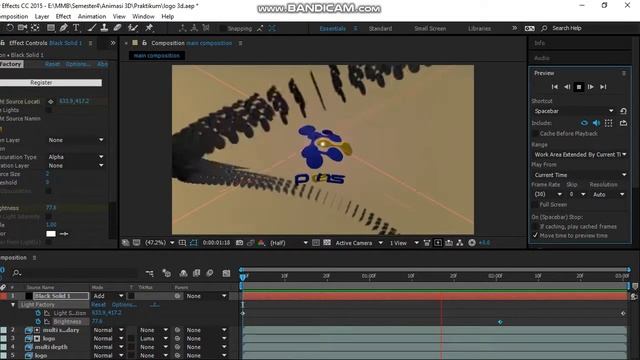The height and width of the screenshot is (360, 640).
Task: Uncheck Move time to preview time
Action: click(x=536, y=236)
